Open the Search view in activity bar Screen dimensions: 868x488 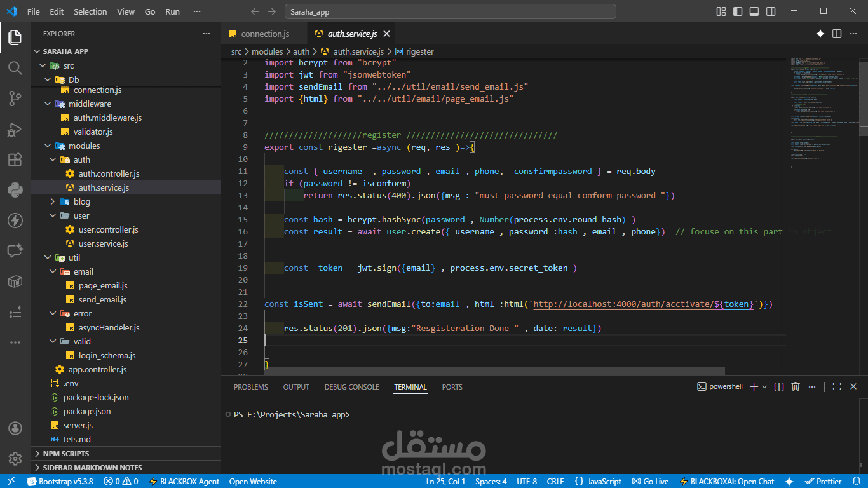15,68
